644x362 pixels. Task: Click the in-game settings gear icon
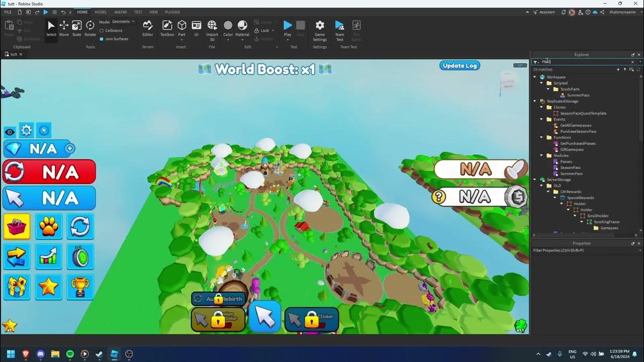(x=26, y=131)
